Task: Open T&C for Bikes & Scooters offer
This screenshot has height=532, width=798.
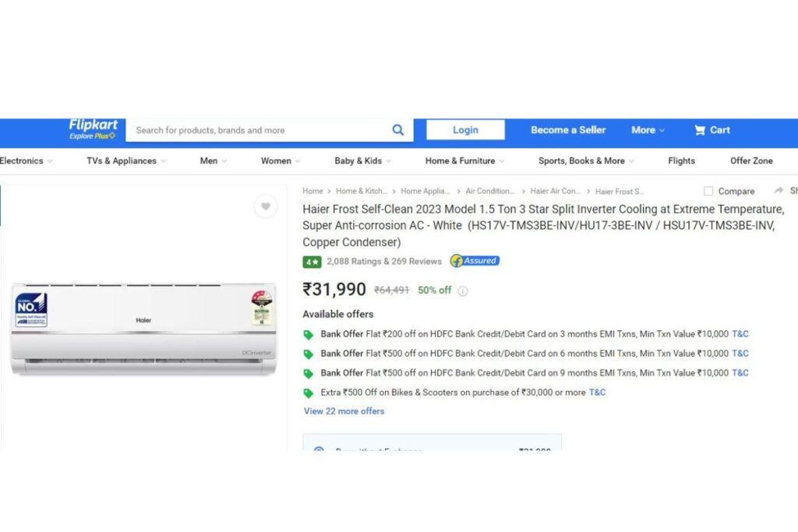Action: (x=598, y=392)
